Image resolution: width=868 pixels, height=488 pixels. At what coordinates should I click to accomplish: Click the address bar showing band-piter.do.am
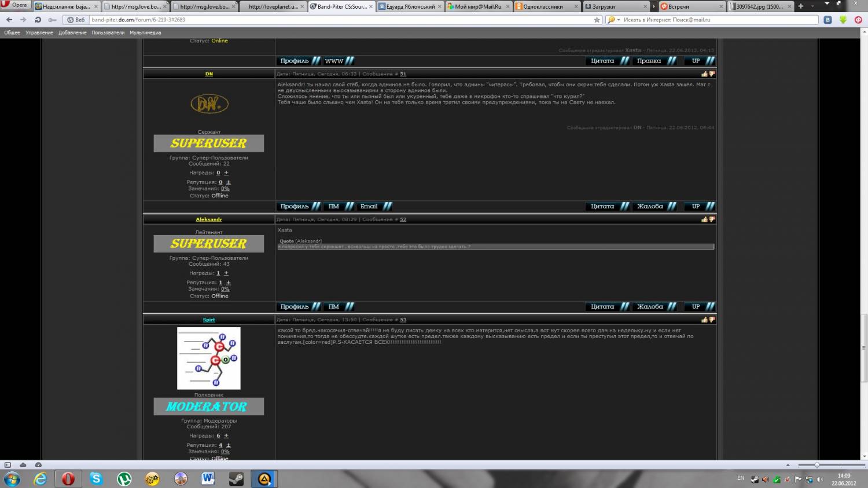tap(341, 20)
